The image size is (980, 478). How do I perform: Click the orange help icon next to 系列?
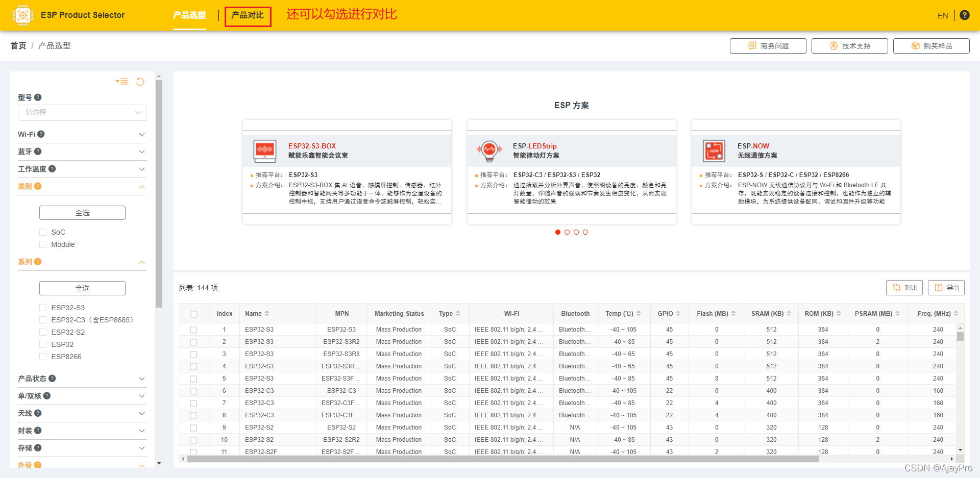point(38,262)
